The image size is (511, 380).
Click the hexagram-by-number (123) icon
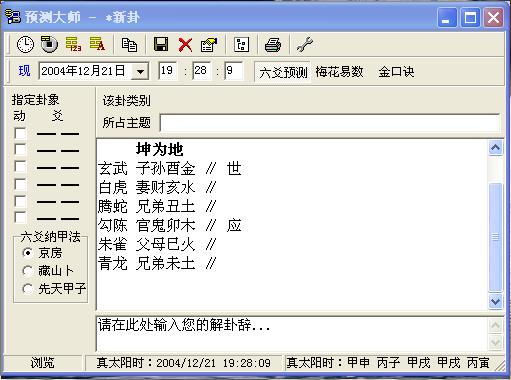73,44
